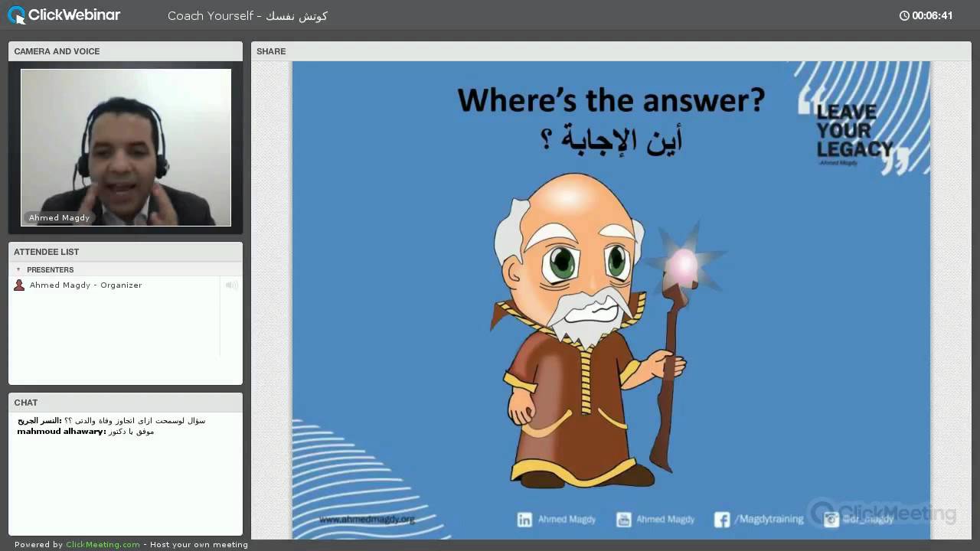The height and width of the screenshot is (551, 980).
Task: Select Ahmed Magdy - Organizer in attendee list
Action: click(86, 285)
